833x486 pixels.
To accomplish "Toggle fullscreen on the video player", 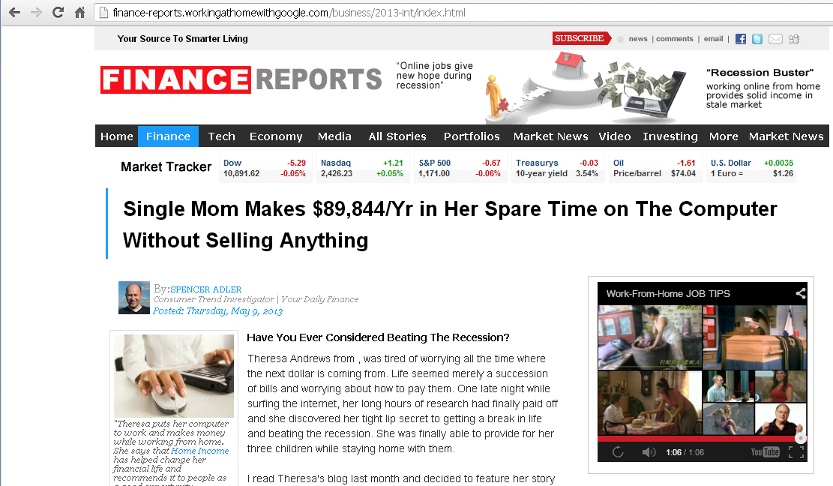I will click(x=796, y=452).
